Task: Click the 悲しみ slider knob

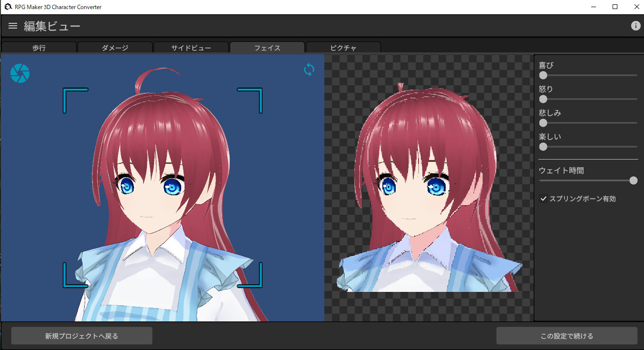Action: [x=543, y=123]
